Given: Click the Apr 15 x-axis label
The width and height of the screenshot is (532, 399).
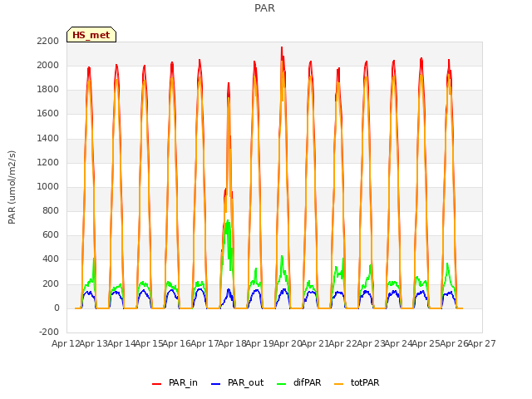Looking at the screenshot, I should [x=149, y=343].
